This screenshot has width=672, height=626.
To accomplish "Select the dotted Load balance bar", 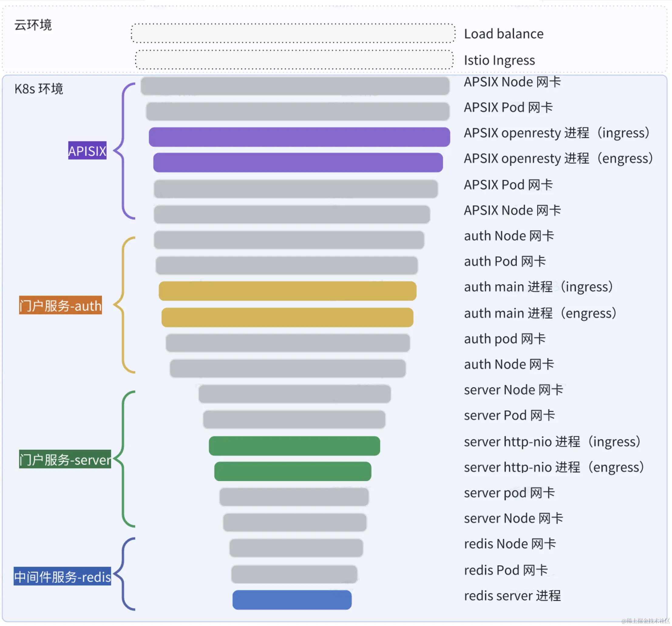I will [293, 33].
